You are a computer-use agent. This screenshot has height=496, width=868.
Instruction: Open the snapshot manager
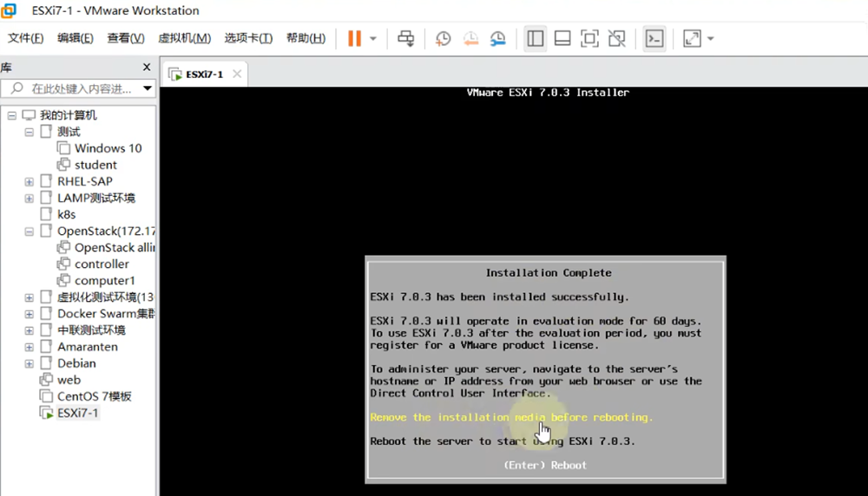(x=497, y=38)
